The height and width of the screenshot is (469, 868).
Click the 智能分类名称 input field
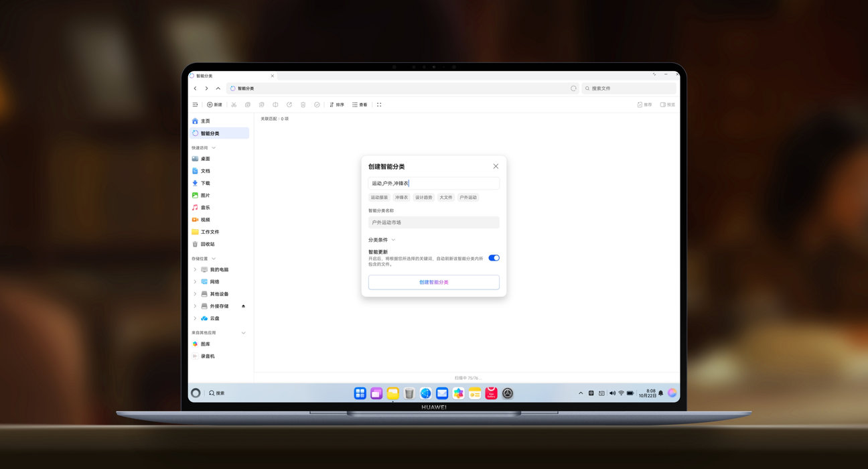pos(433,222)
